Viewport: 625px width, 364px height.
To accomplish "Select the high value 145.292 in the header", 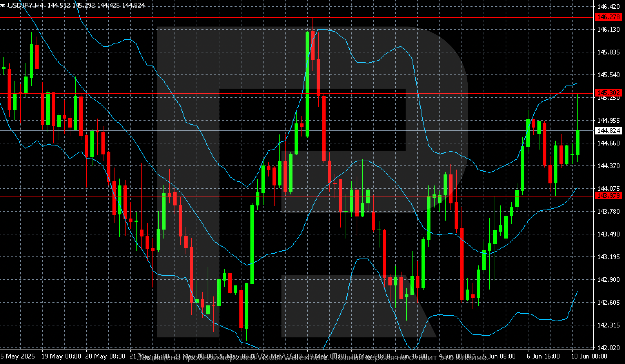I will [x=84, y=5].
